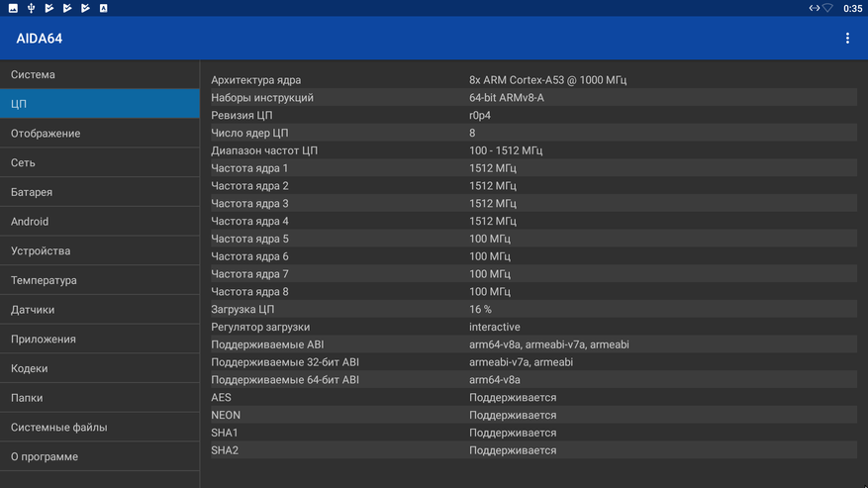The height and width of the screenshot is (488, 868).
Task: Tap the ethernet arrows status icon
Action: 815,8
